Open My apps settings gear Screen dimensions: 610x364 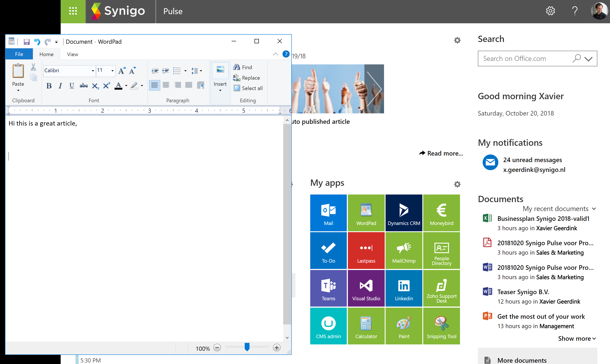pyautogui.click(x=457, y=184)
